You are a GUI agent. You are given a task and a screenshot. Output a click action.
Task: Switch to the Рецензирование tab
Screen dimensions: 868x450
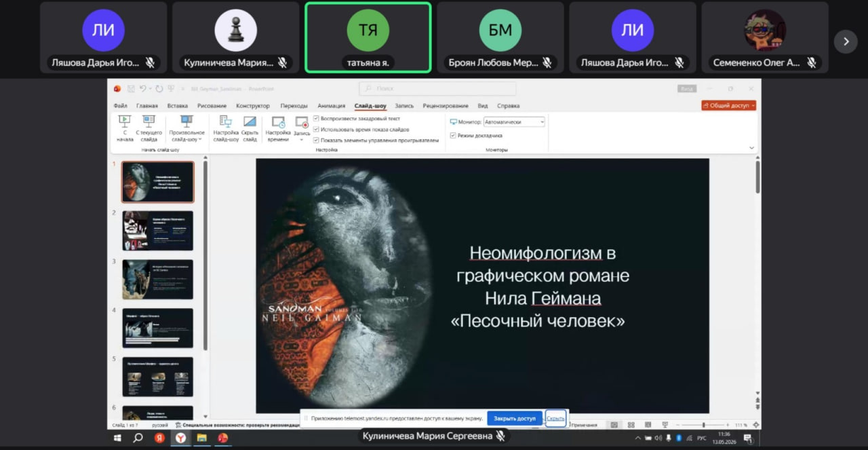coord(446,106)
